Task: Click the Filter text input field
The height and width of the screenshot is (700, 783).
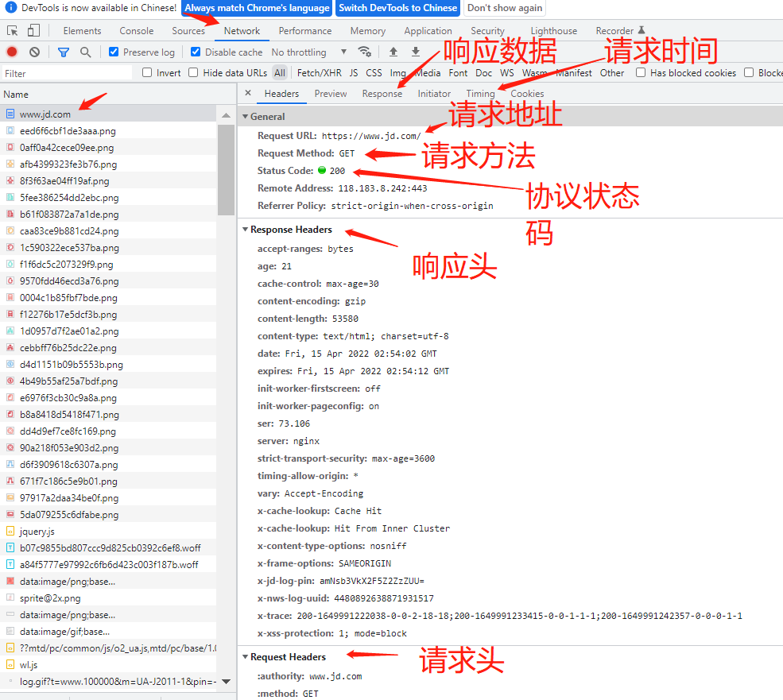Action: (68, 73)
